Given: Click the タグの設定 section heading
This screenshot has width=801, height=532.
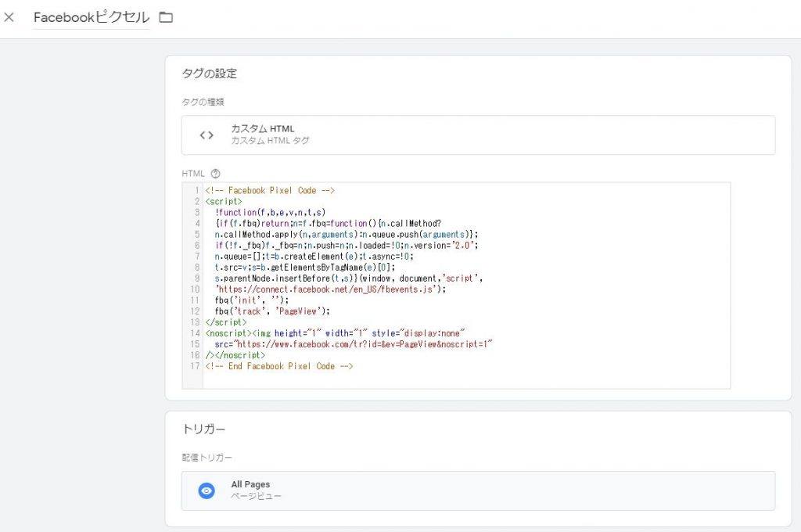Looking at the screenshot, I should point(209,74).
